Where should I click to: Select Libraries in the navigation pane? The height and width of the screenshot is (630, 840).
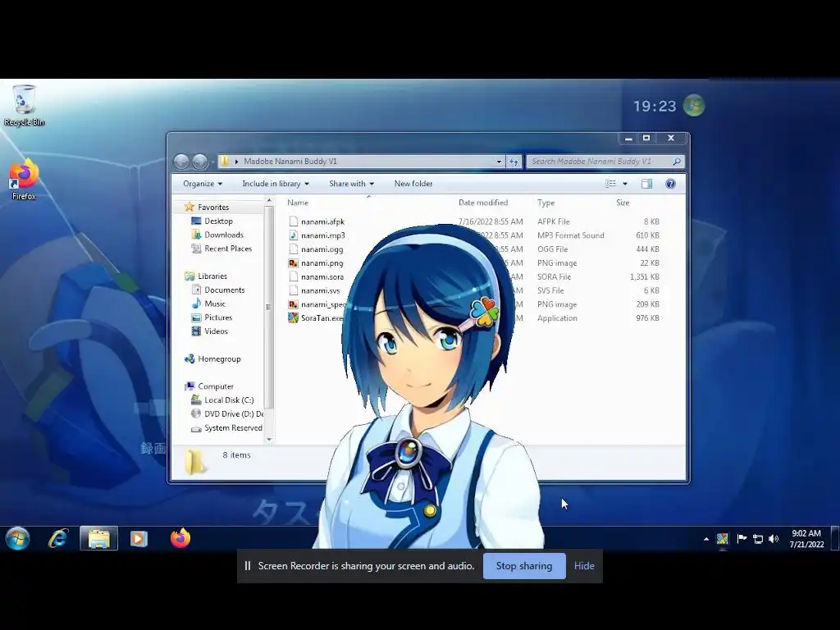[212, 276]
